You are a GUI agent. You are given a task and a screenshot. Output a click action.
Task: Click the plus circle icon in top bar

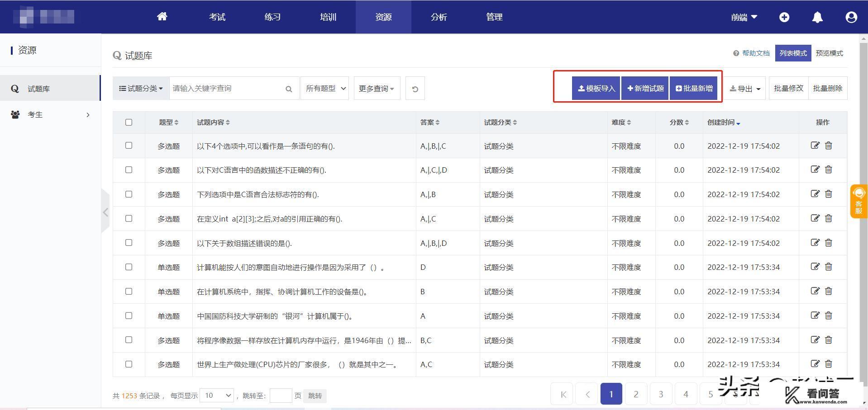(785, 17)
